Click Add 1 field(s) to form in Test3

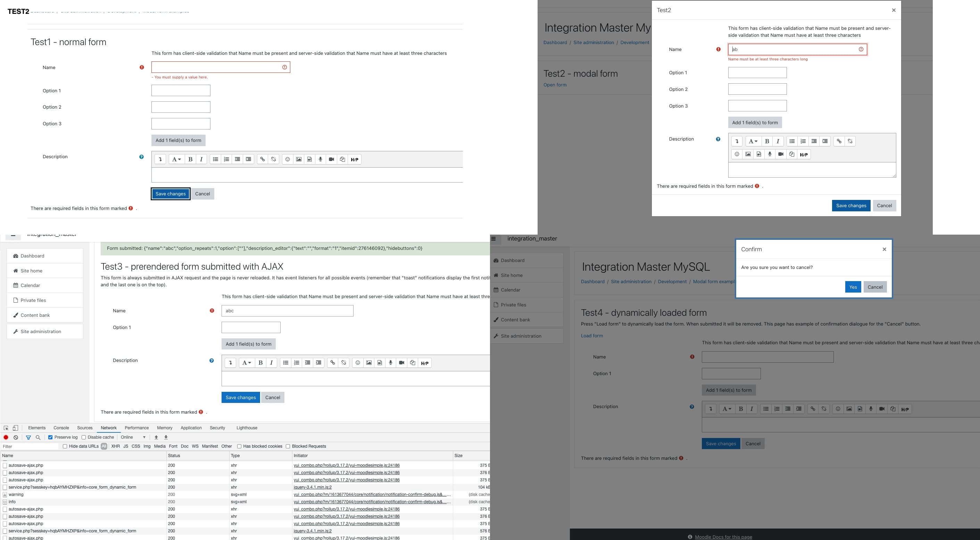(248, 344)
